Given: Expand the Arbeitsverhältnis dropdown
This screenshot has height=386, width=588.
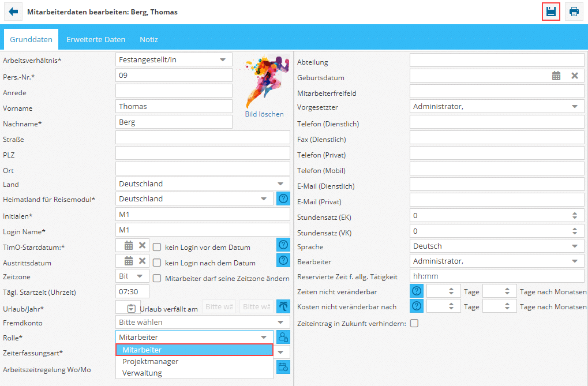Looking at the screenshot, I should 223,59.
